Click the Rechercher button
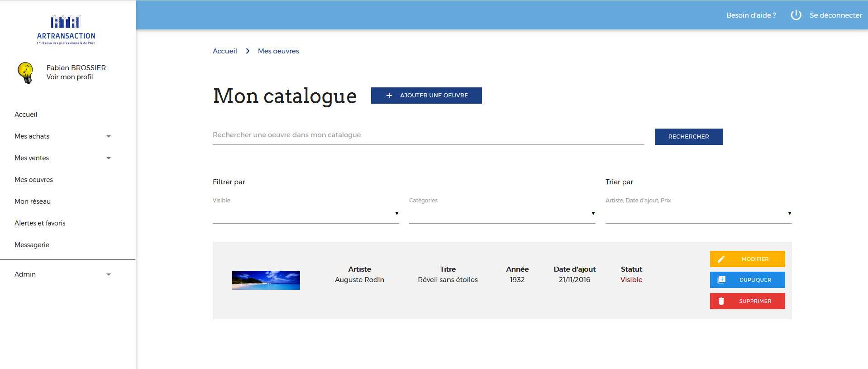This screenshot has height=369, width=868. [688, 137]
